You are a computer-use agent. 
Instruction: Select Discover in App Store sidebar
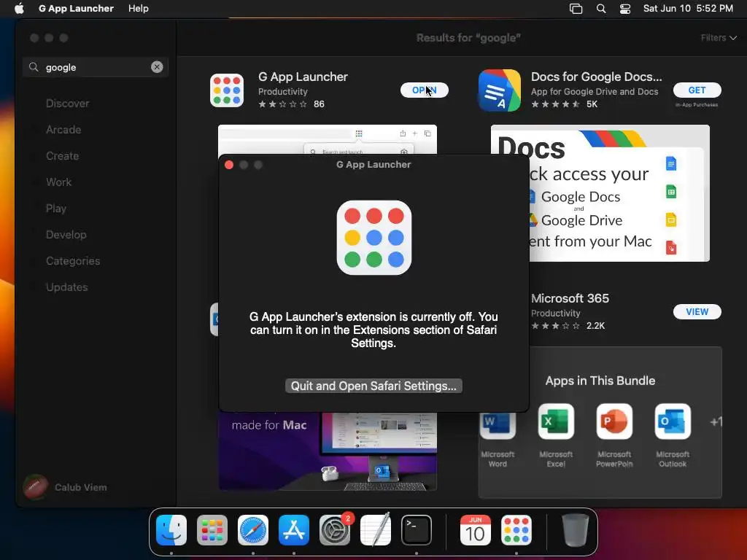pyautogui.click(x=67, y=104)
